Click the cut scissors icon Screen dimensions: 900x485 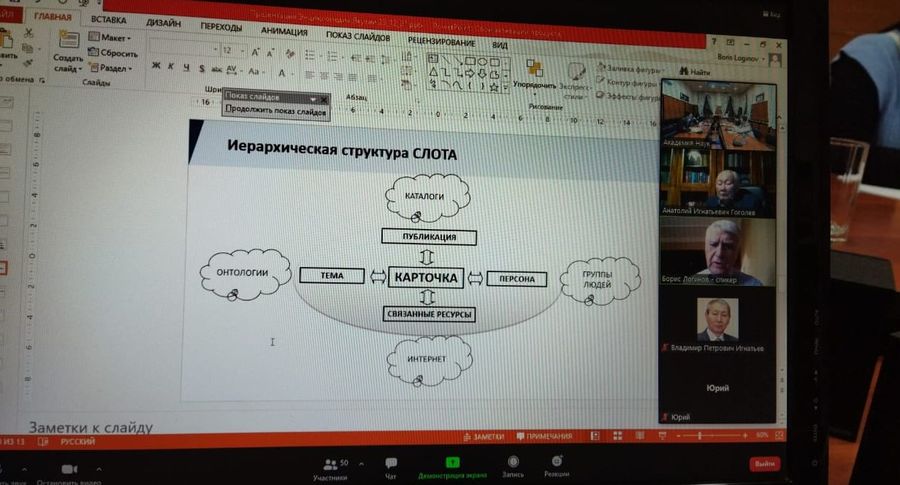tap(28, 34)
